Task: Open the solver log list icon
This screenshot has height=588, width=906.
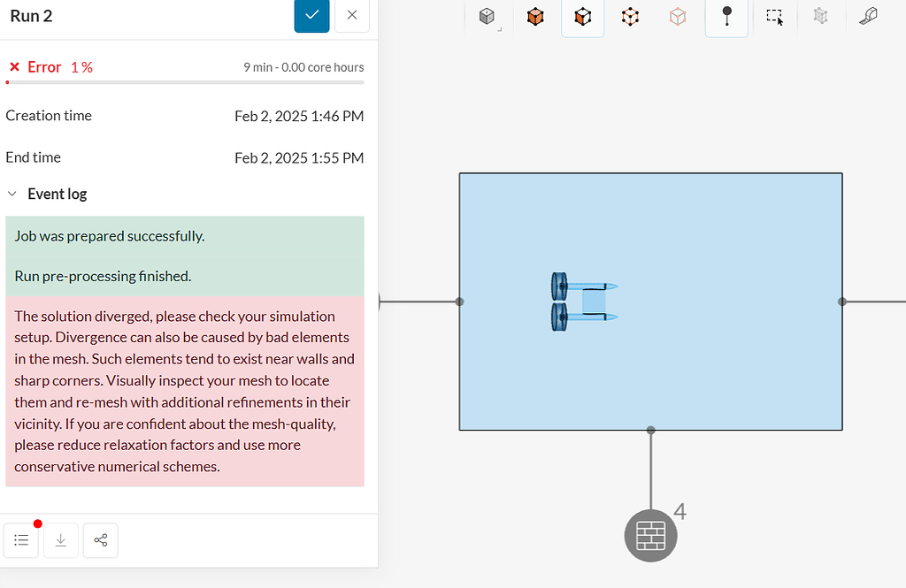Action: (22, 540)
